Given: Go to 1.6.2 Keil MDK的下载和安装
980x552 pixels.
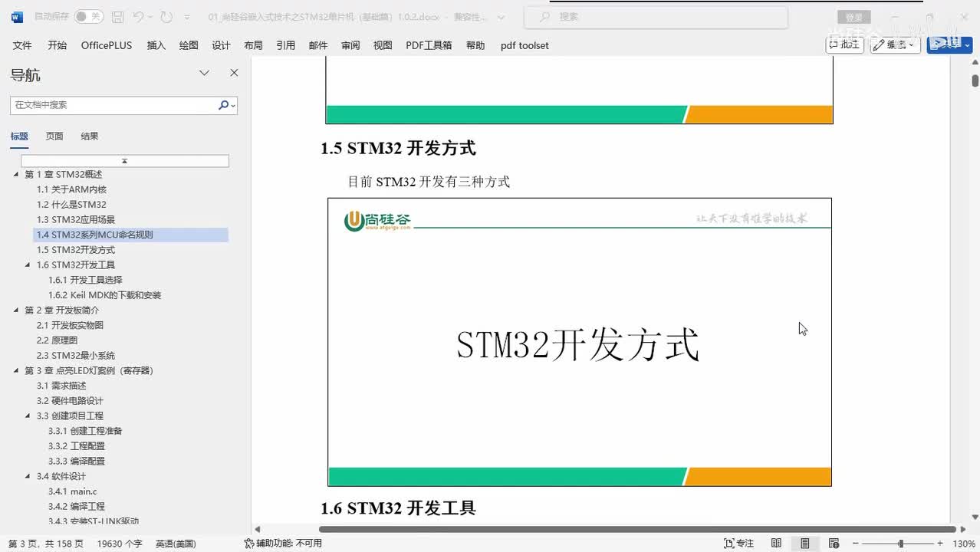Looking at the screenshot, I should click(x=104, y=295).
